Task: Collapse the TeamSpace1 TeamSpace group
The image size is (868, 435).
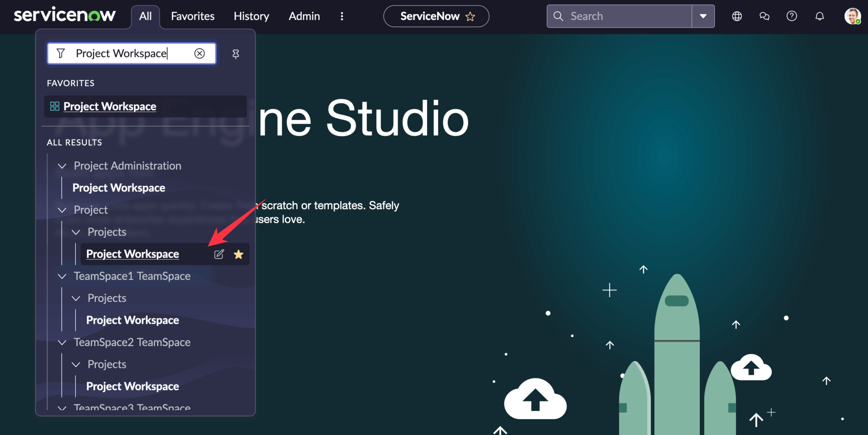Action: point(62,276)
